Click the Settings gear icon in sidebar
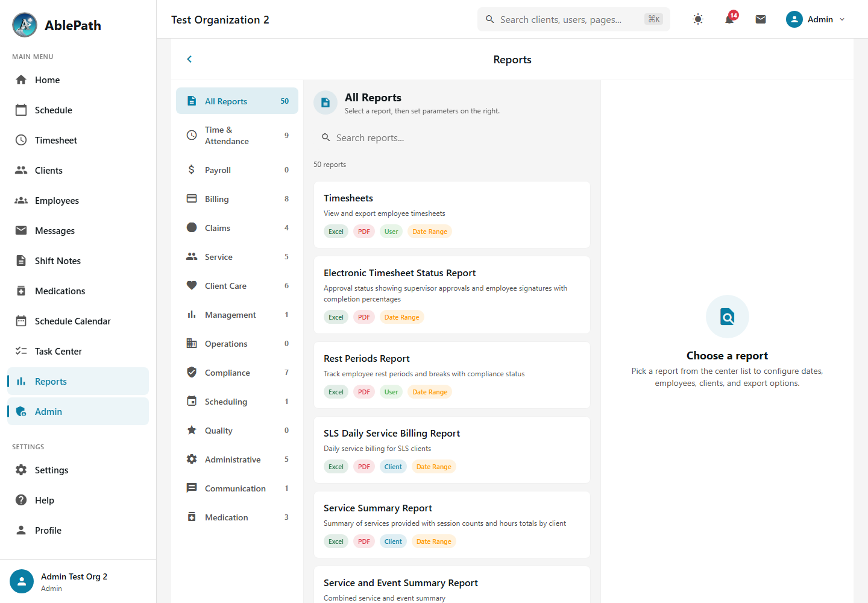This screenshot has height=603, width=868. pos(21,470)
